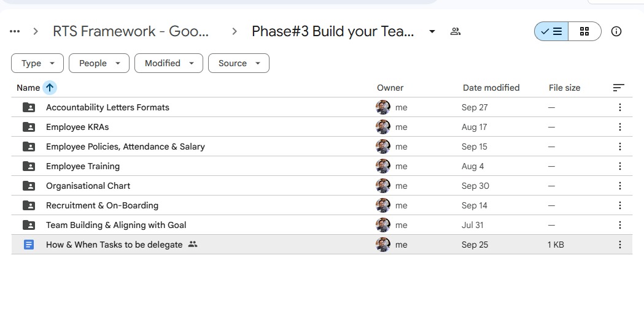644x312 pixels.
Task: Go to RTS Framework breadcrumb folder
Action: coord(131,31)
